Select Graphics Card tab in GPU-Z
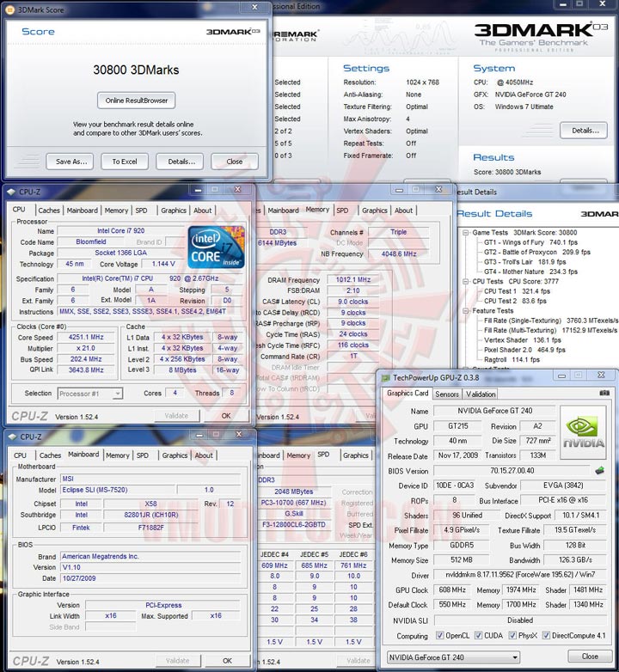Screen dimensions: 619x672 coord(408,394)
